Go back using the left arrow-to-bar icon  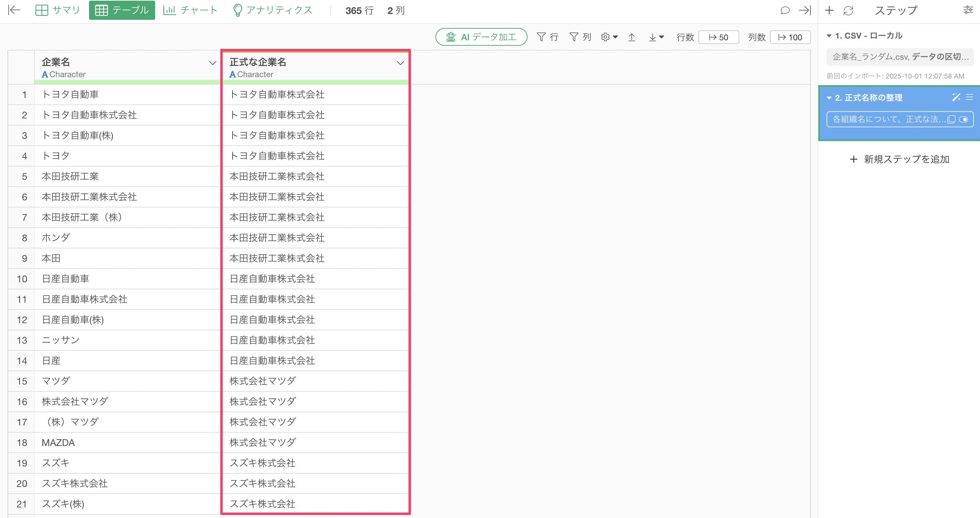pos(14,10)
